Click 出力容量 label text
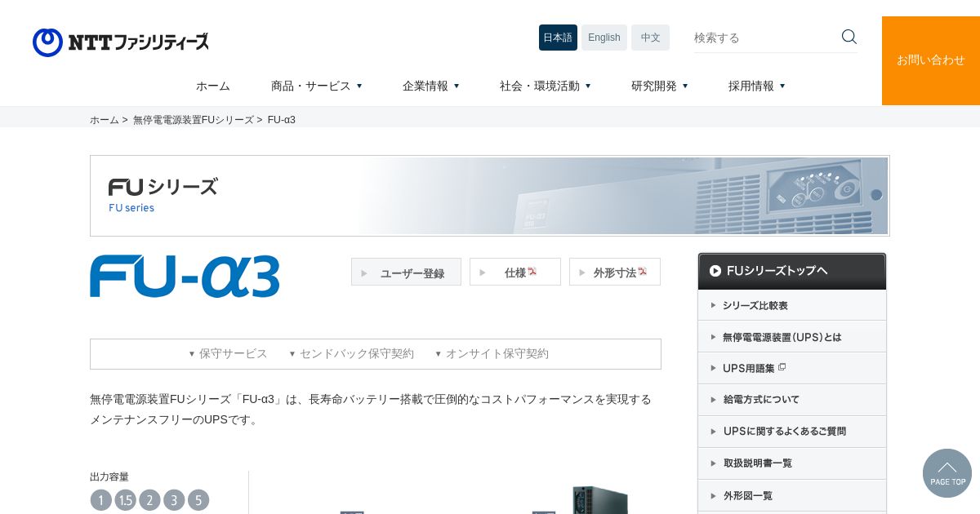980x514 pixels. click(x=109, y=476)
